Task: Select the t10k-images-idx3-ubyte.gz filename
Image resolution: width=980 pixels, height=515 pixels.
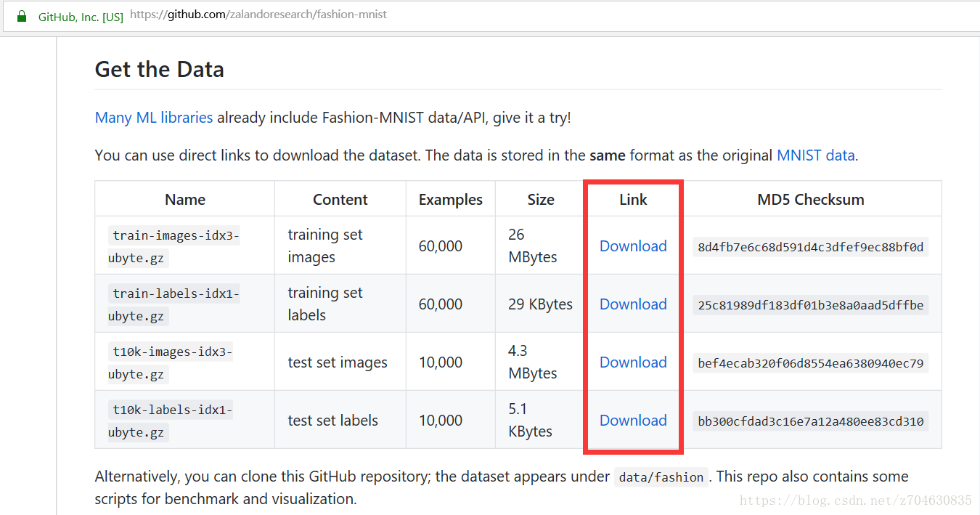Action: [171, 362]
